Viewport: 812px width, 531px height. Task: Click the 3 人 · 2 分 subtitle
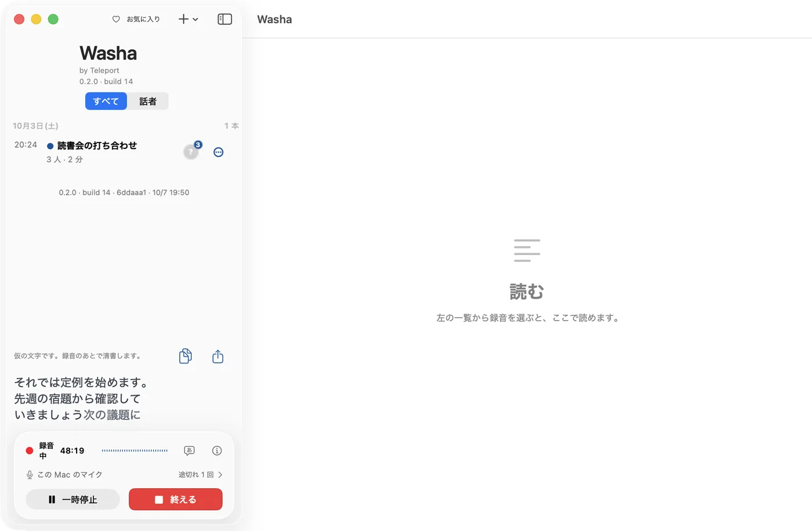(x=65, y=159)
